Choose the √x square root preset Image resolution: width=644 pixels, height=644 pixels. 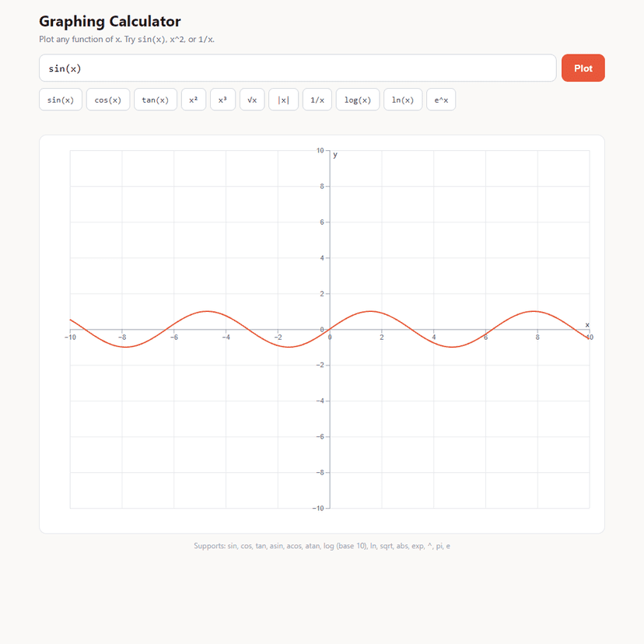[x=251, y=100]
